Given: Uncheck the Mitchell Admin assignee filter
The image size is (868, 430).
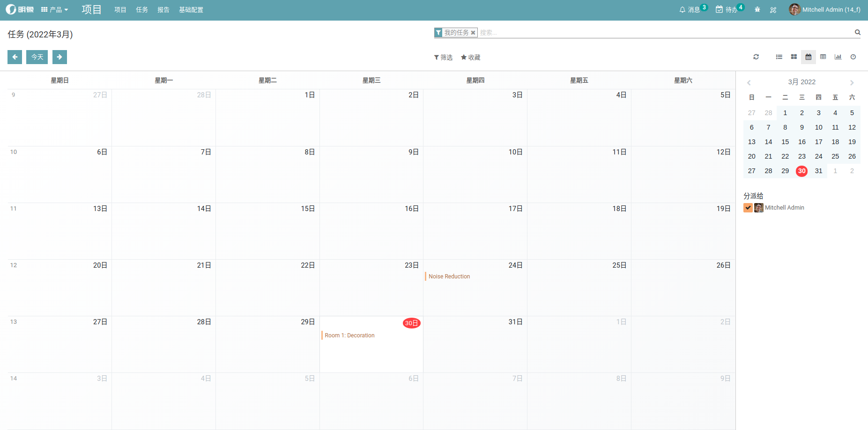Looking at the screenshot, I should coord(748,208).
